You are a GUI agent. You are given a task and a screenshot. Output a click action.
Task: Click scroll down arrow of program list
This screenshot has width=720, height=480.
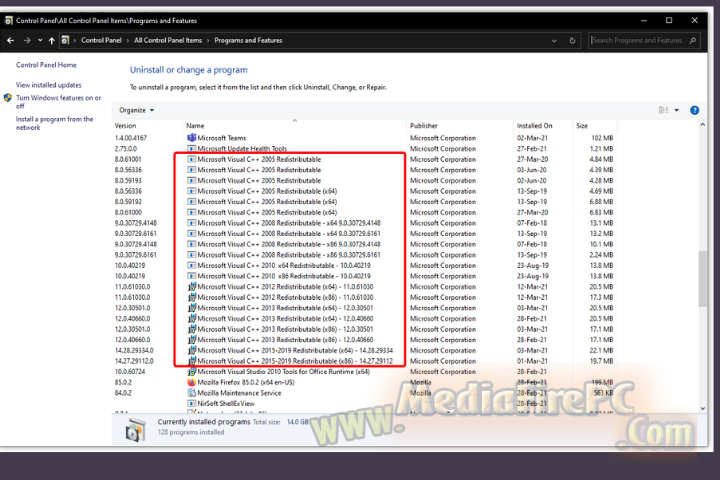pyautogui.click(x=703, y=408)
